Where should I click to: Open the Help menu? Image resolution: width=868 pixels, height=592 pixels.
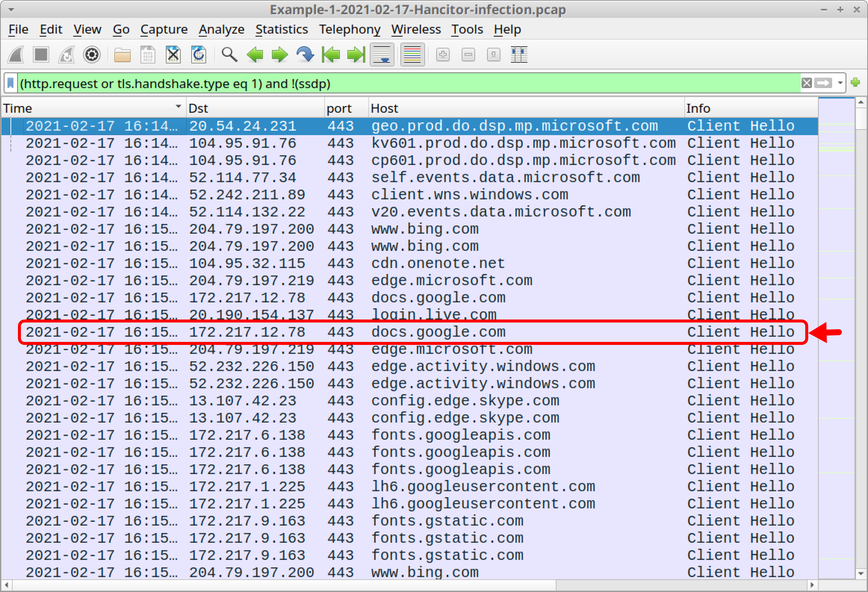[x=507, y=29]
